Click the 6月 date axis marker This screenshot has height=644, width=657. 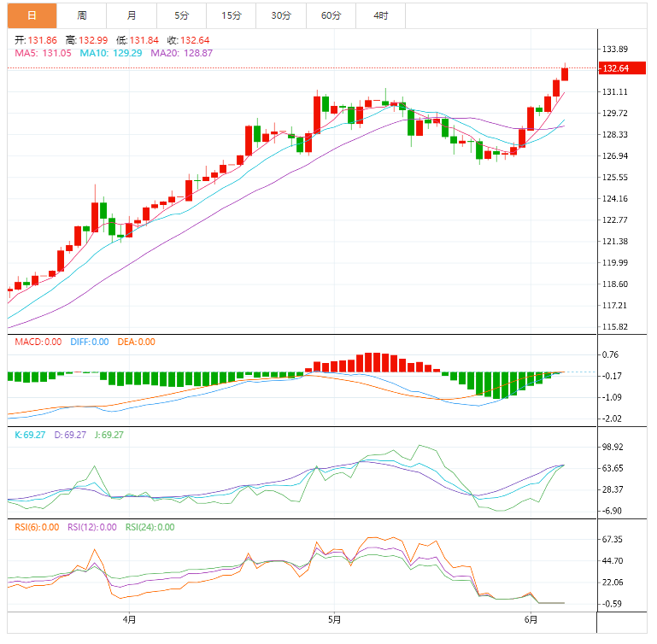click(x=531, y=619)
